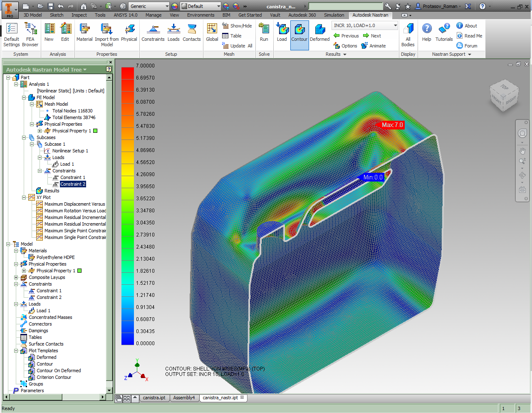Toggle the Contour results display

299,35
